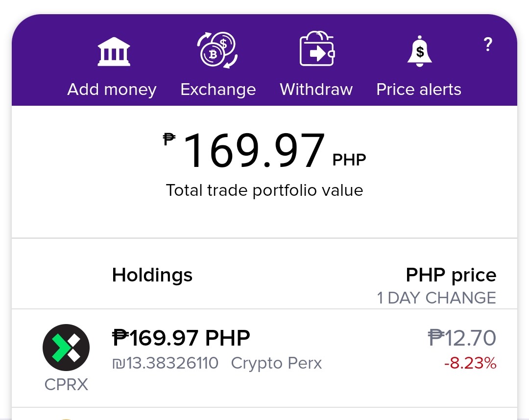Select the Price alerts label
The image size is (529, 420).
tap(419, 89)
